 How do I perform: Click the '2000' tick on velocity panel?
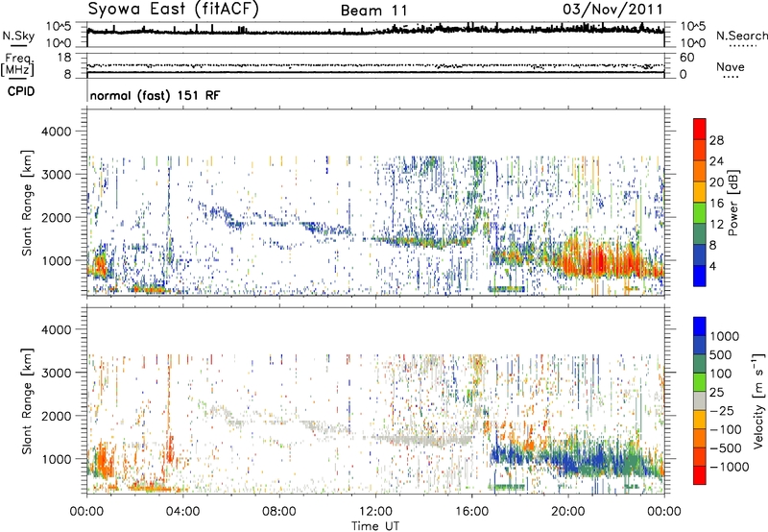click(57, 416)
